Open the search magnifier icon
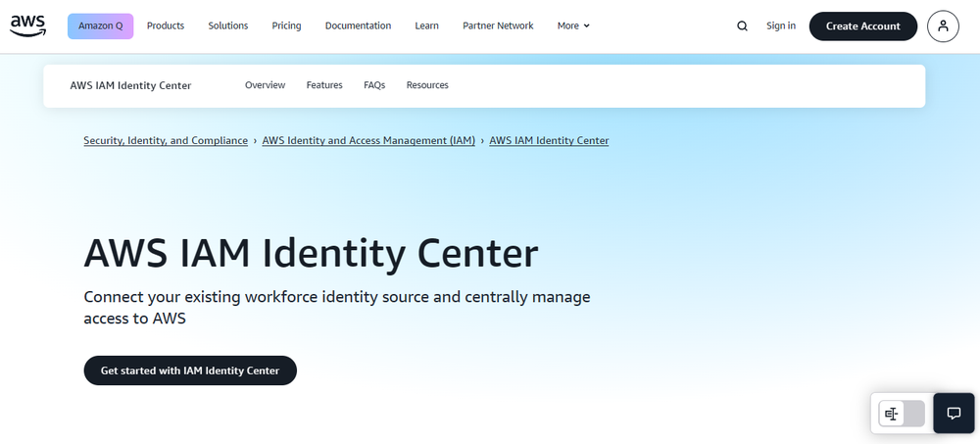Viewport: 980px width, 444px height. click(742, 25)
